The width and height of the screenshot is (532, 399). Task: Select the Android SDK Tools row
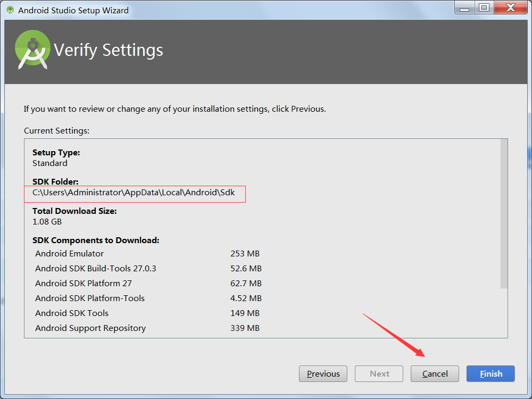(x=147, y=313)
